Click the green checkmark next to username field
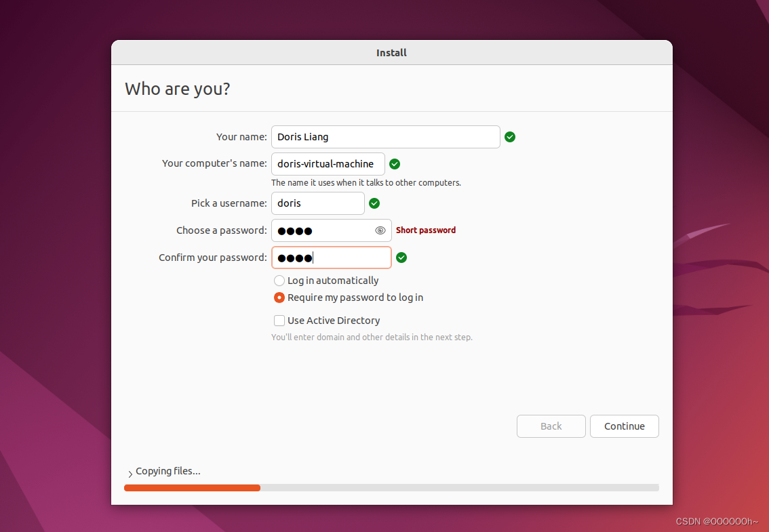Image resolution: width=769 pixels, height=532 pixels. click(374, 203)
